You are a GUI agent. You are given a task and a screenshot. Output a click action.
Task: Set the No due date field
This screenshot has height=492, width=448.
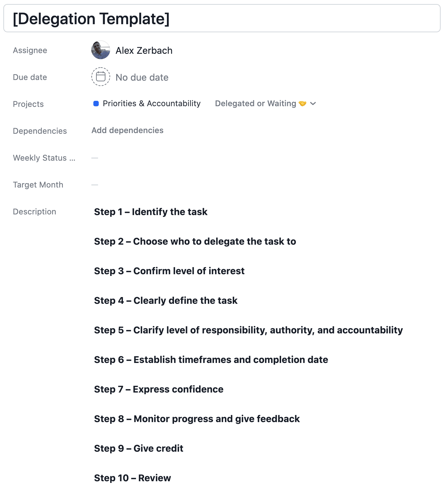tap(142, 77)
